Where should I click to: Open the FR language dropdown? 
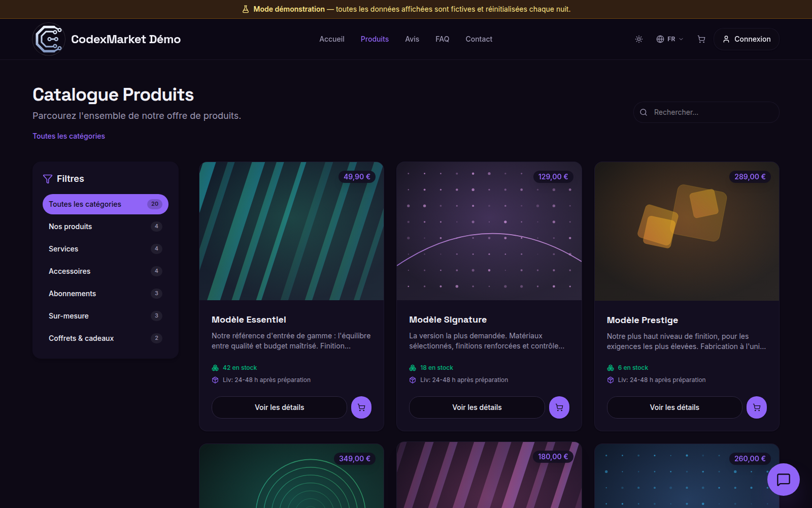[670, 39]
